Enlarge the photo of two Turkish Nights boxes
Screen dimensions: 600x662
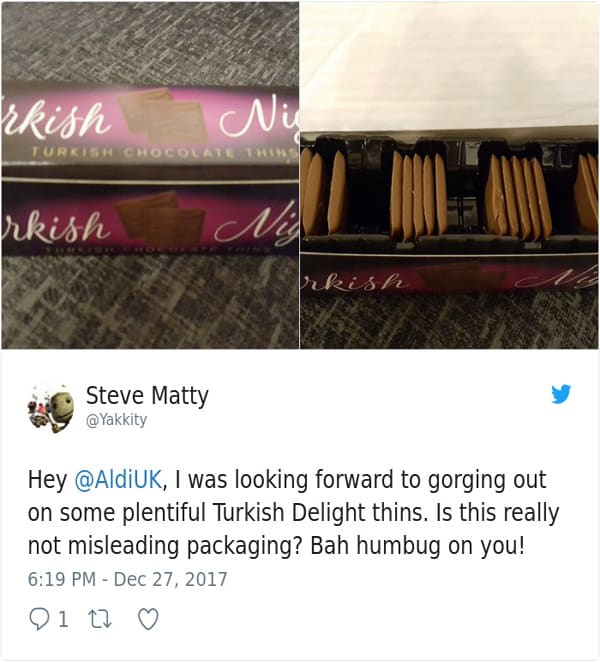click(x=150, y=175)
